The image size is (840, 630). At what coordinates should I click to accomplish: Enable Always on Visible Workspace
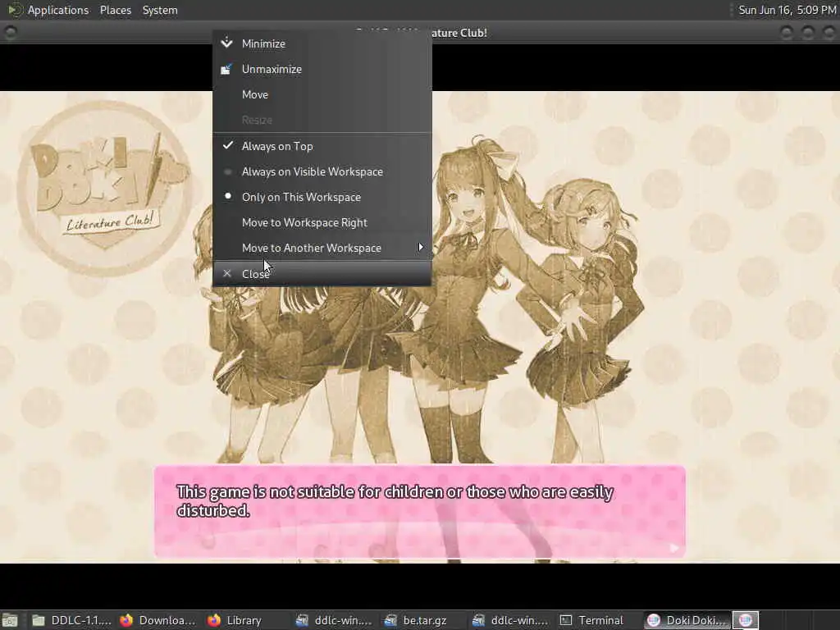click(322, 171)
